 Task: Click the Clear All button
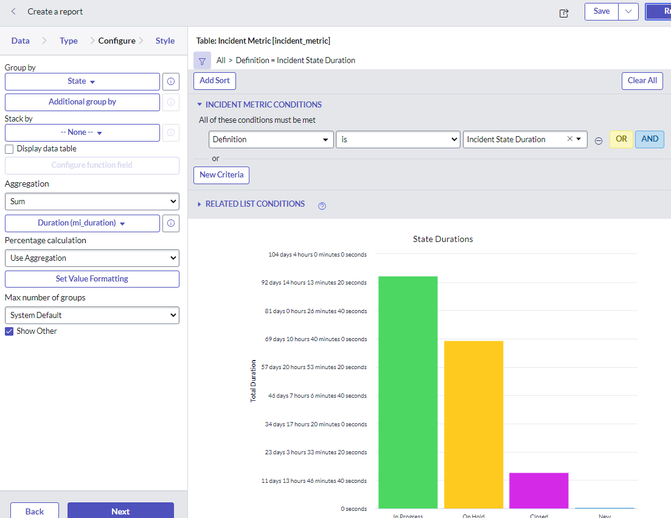(642, 81)
